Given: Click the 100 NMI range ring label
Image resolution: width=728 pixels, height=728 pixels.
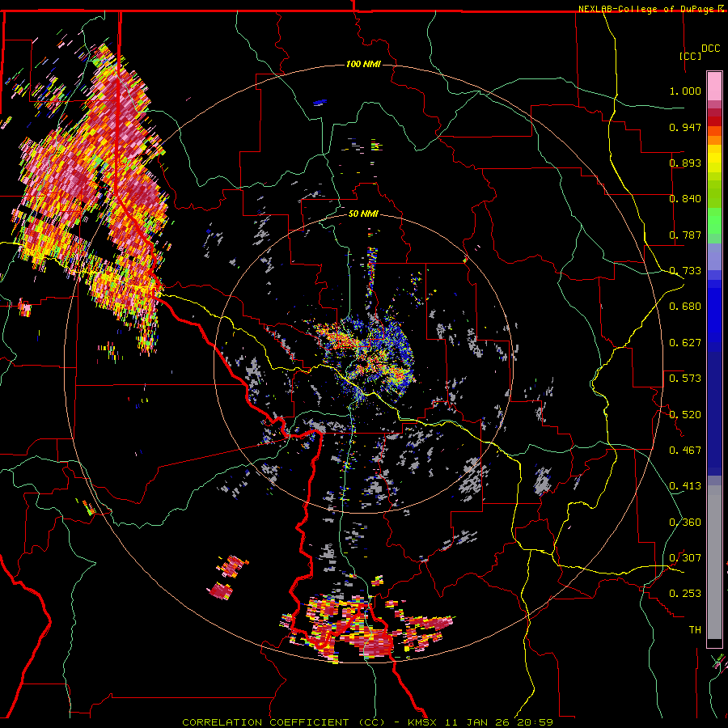Looking at the screenshot, I should tap(363, 64).
